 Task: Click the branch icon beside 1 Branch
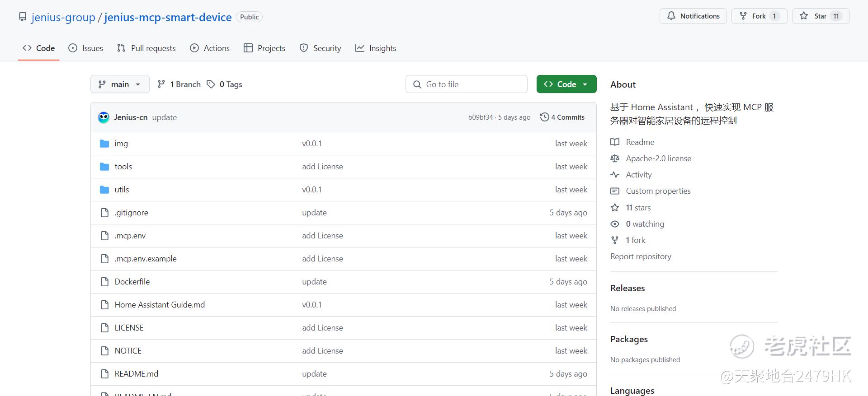click(x=161, y=84)
